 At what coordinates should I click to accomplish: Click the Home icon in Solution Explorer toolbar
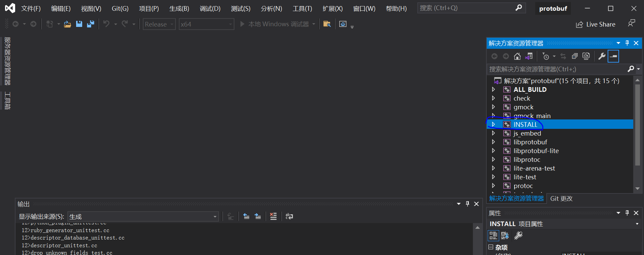(x=517, y=56)
